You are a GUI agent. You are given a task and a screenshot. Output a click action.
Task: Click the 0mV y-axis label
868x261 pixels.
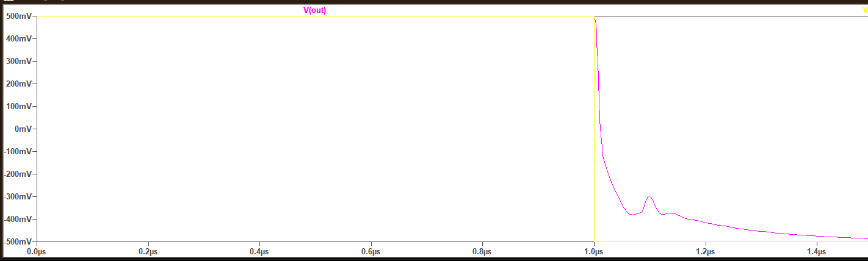pyautogui.click(x=22, y=129)
